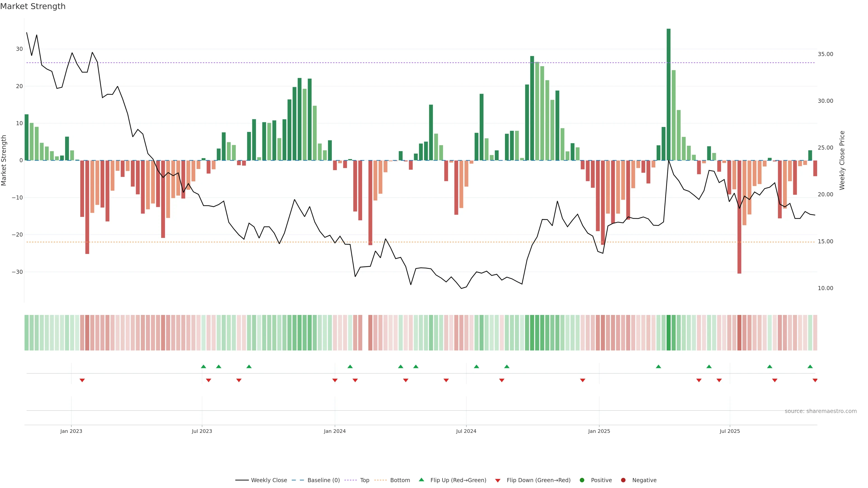Click the 35.00 Weekly Close Price axis label

point(825,54)
